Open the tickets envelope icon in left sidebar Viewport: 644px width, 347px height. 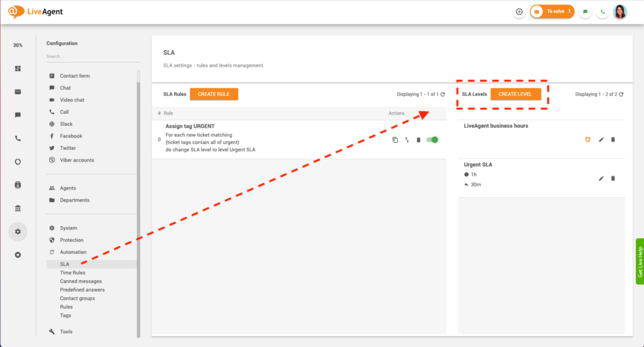[18, 91]
